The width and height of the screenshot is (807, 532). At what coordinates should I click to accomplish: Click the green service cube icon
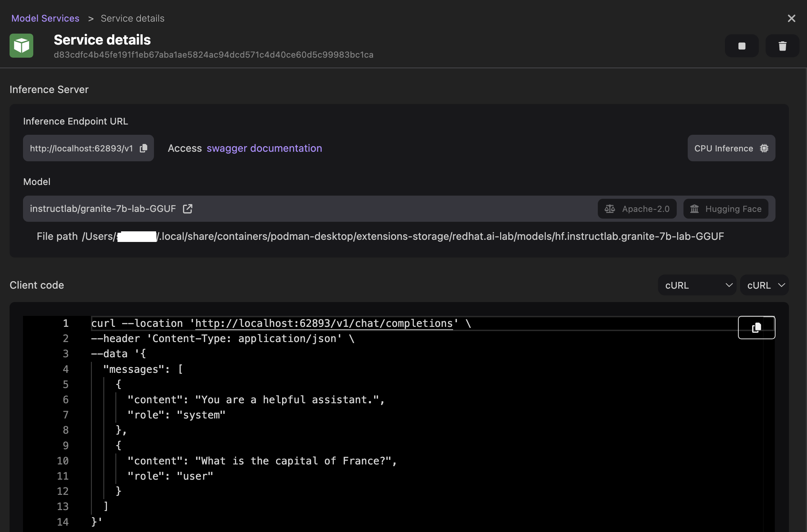tap(22, 46)
